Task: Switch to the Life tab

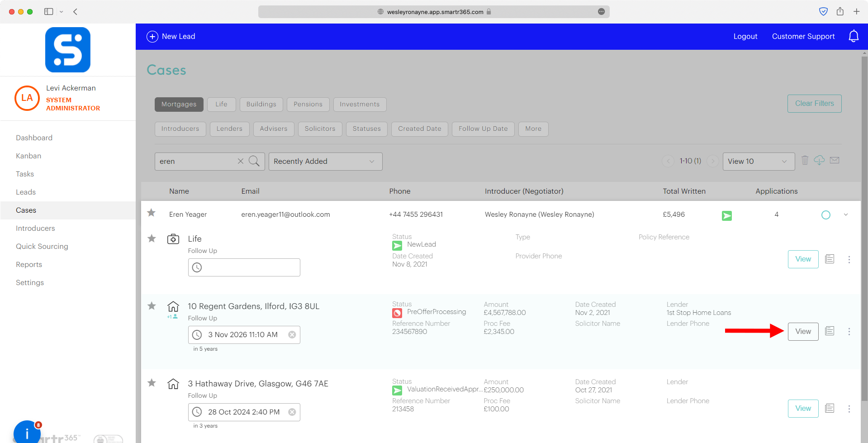Action: [x=222, y=105]
